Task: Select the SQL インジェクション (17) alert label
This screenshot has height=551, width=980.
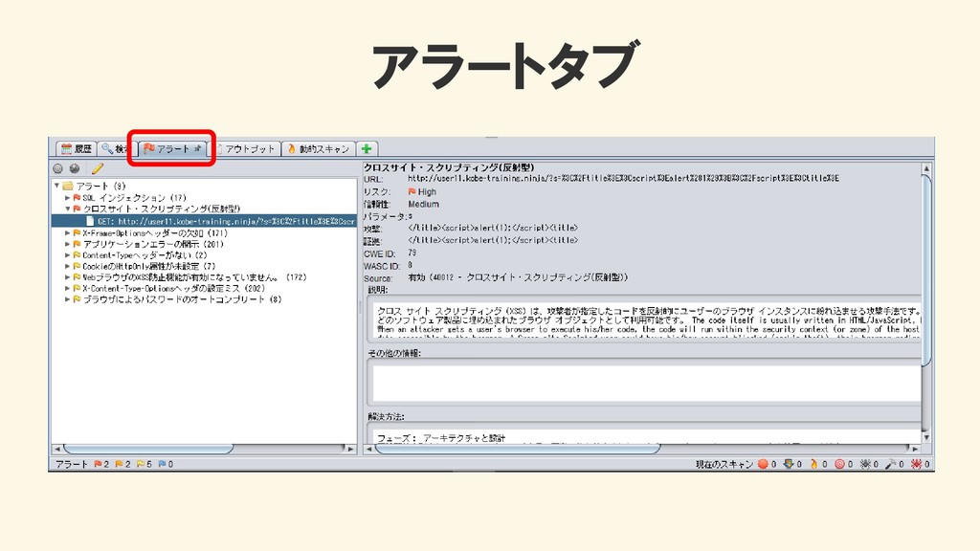Action: (x=134, y=197)
